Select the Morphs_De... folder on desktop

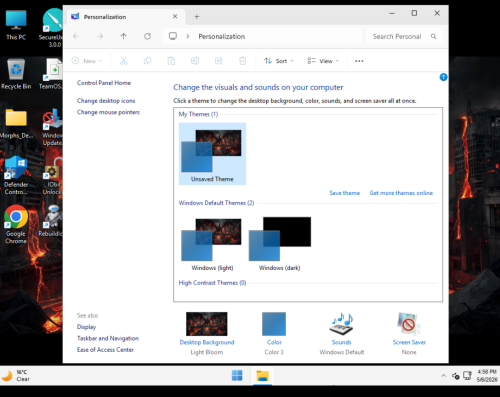[16, 123]
